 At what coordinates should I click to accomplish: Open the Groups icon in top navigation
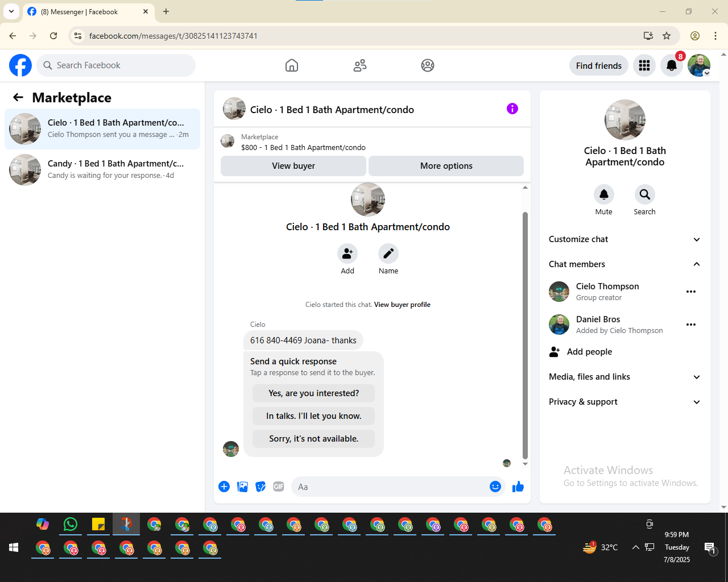tap(428, 65)
